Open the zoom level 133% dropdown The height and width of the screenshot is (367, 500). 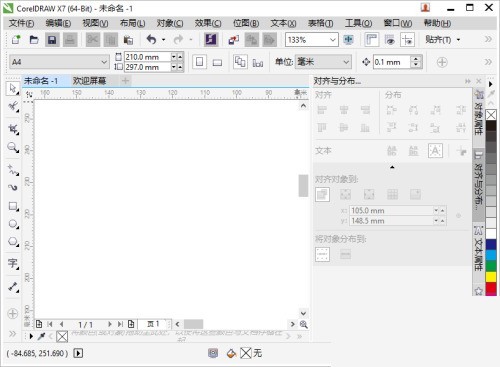click(332, 40)
